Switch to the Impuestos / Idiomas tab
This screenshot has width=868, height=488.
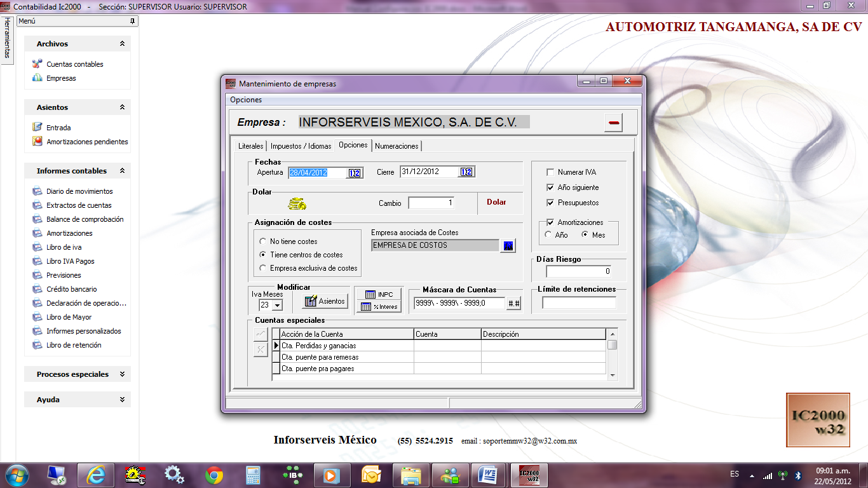coord(301,146)
